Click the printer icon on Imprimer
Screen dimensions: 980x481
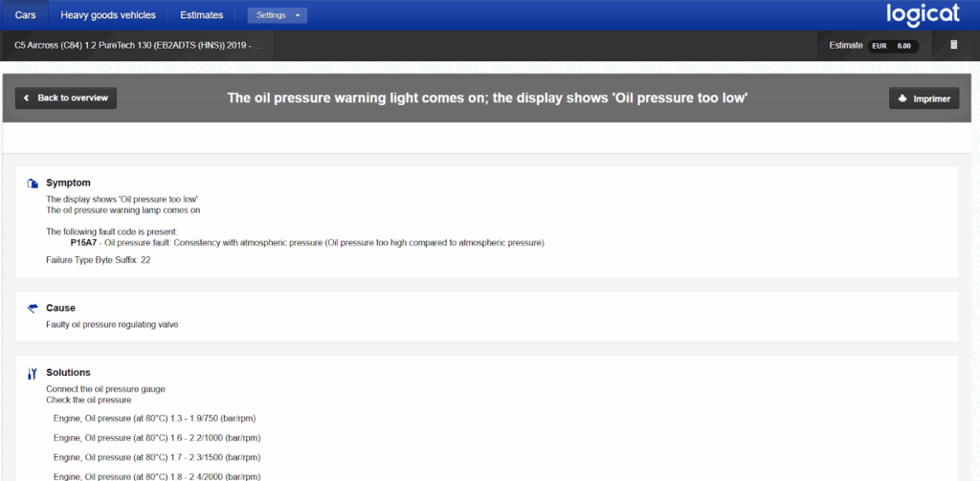click(x=903, y=98)
